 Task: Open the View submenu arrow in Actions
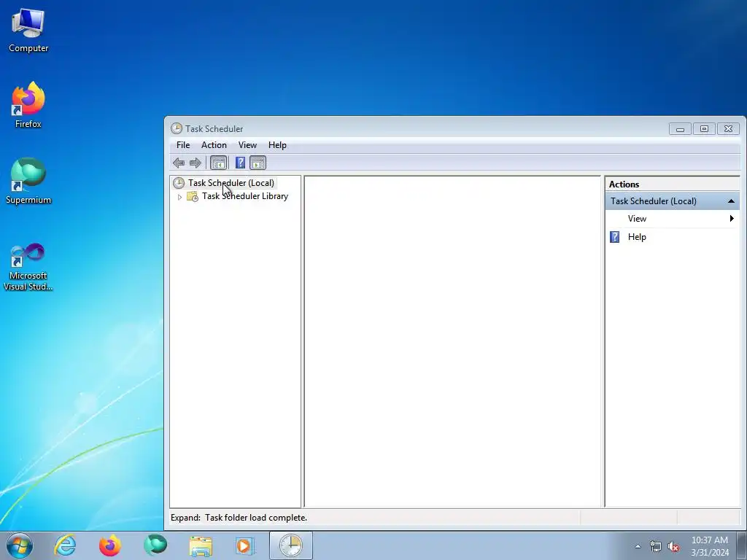tap(732, 219)
